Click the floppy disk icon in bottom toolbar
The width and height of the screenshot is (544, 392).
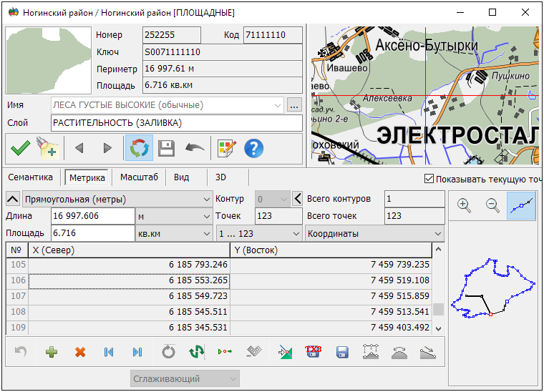(x=342, y=352)
